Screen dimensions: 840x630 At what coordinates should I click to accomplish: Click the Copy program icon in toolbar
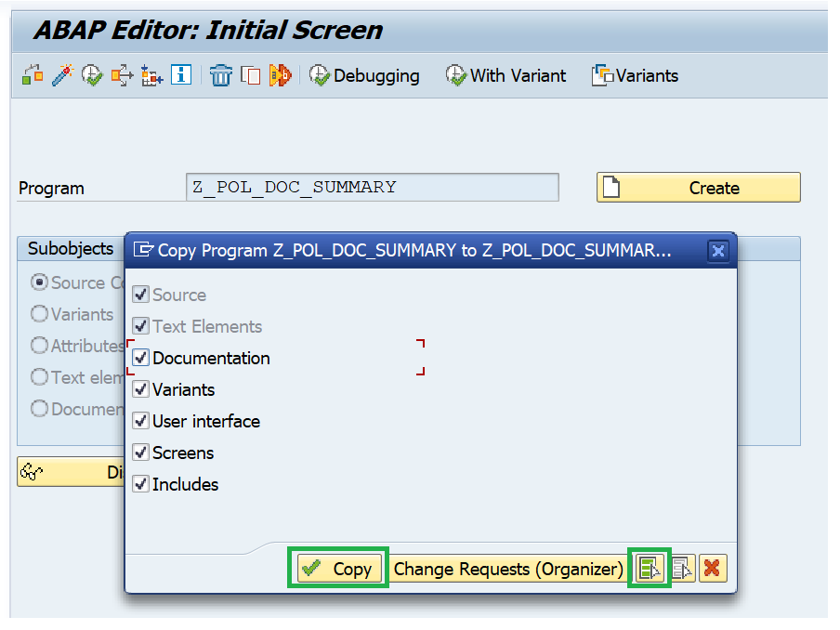[250, 75]
